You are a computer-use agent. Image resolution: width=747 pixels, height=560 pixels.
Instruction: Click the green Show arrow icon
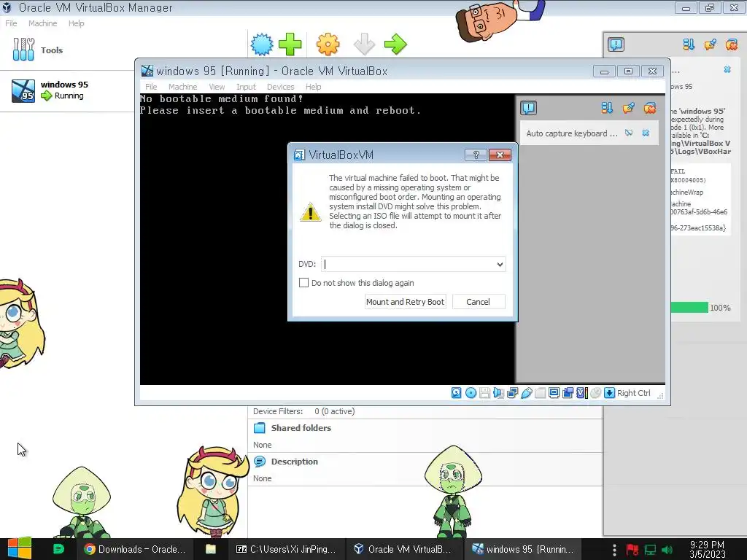395,44
